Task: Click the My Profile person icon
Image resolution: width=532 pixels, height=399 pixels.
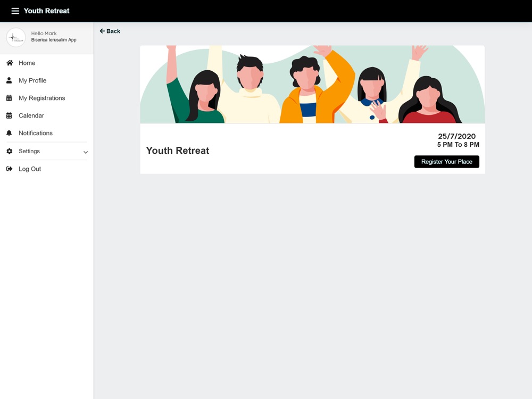Action: [9, 80]
